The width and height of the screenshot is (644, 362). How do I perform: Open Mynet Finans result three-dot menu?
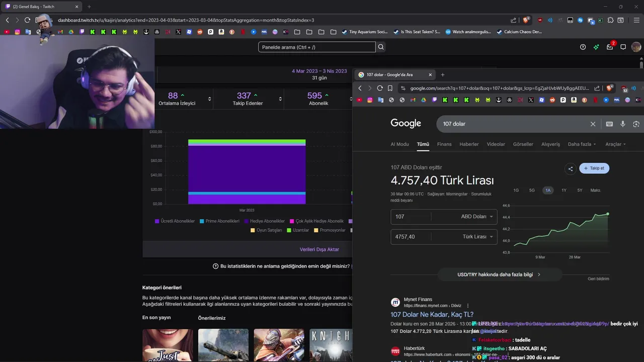[x=468, y=306]
